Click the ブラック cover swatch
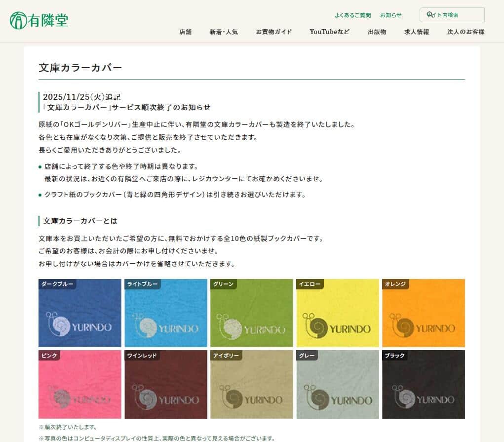504x442 pixels. tap(424, 384)
